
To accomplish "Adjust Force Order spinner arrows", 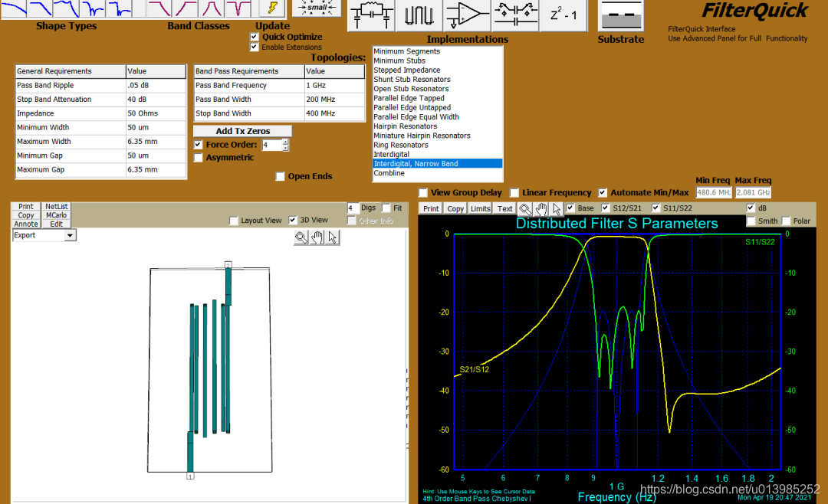I will tap(286, 145).
